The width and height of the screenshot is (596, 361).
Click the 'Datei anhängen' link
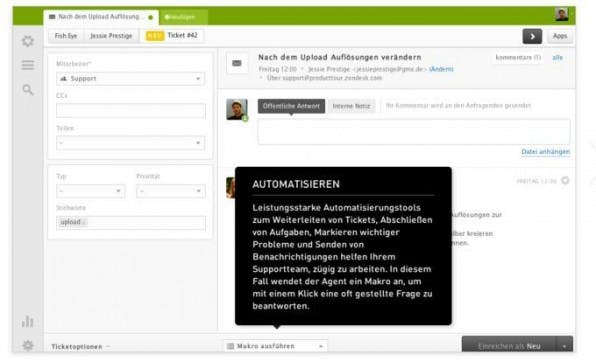tap(545, 152)
